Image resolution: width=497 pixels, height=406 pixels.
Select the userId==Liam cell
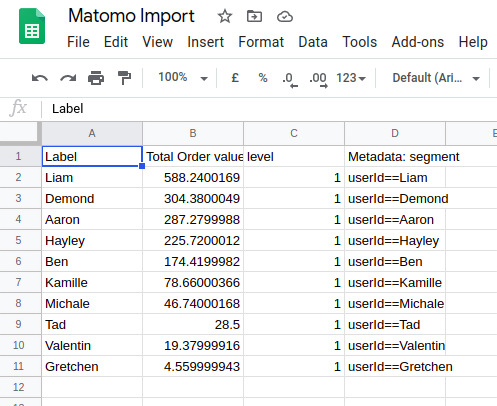point(395,177)
